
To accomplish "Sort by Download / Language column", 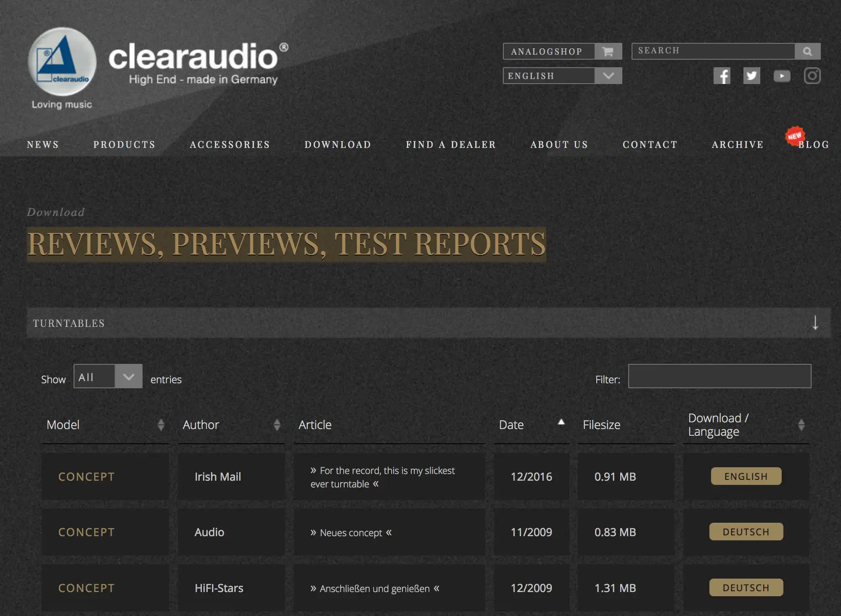I will coord(801,425).
